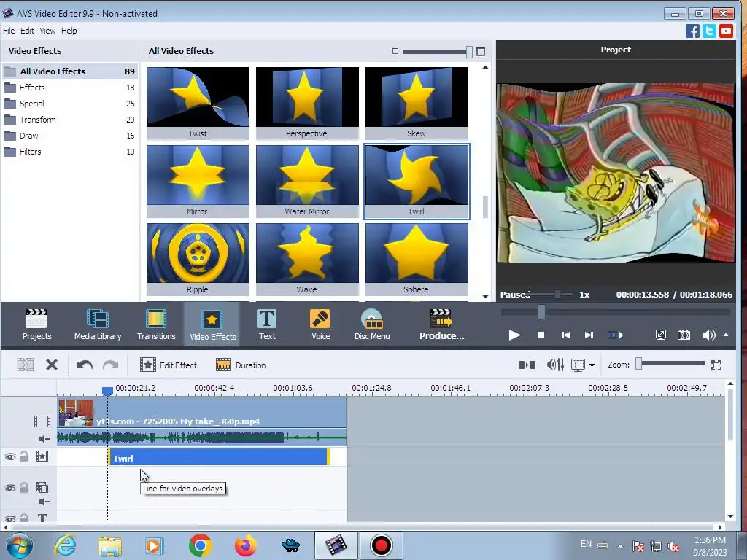This screenshot has width=747, height=560.
Task: Open the View menu
Action: (x=47, y=31)
